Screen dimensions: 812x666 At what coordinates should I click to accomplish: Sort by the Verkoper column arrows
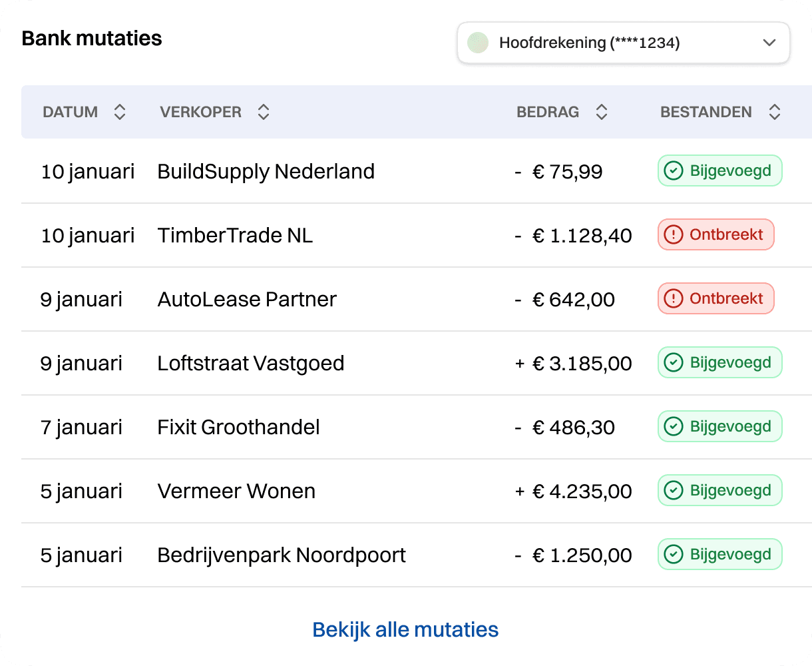264,112
